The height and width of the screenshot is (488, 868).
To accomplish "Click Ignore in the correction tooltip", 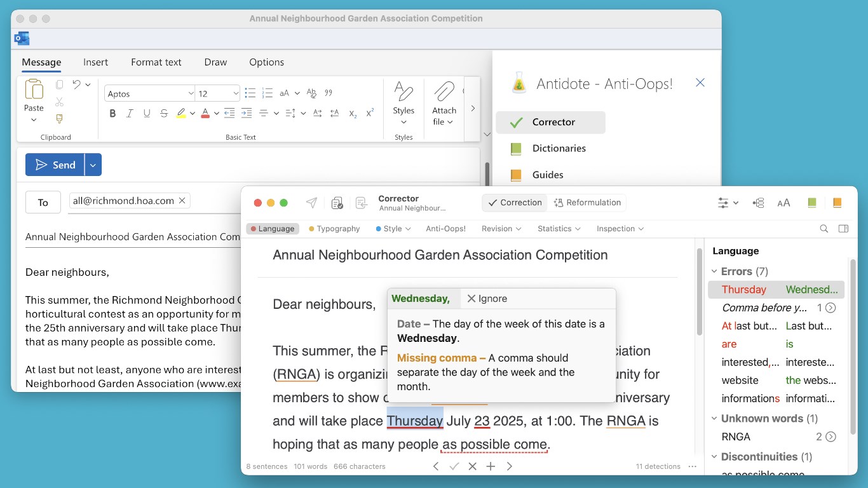I will pyautogui.click(x=487, y=299).
